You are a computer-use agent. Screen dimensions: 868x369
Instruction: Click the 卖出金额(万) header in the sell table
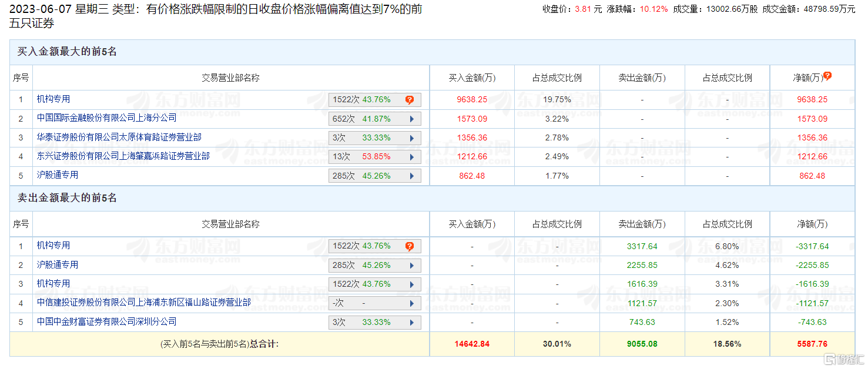(x=642, y=224)
